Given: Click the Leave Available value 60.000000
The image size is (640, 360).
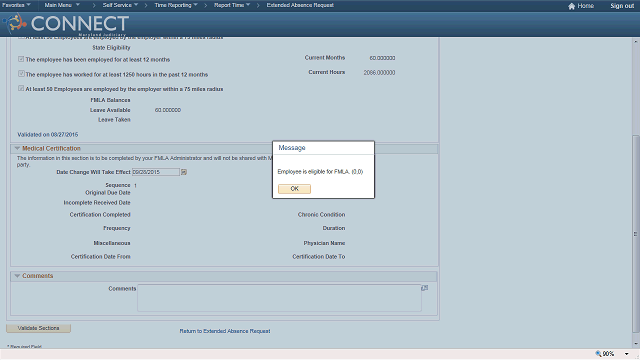Looking at the screenshot, I should click(x=168, y=110).
